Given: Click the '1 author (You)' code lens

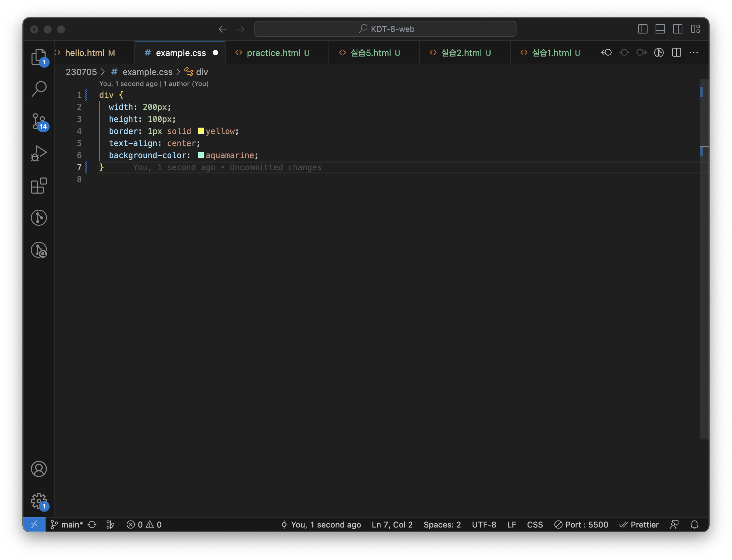Looking at the screenshot, I should coord(186,84).
